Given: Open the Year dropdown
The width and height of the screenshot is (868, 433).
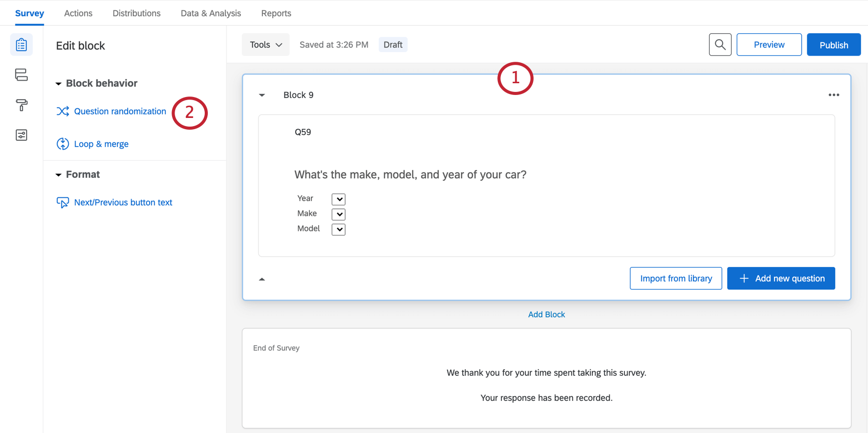Looking at the screenshot, I should click(339, 199).
